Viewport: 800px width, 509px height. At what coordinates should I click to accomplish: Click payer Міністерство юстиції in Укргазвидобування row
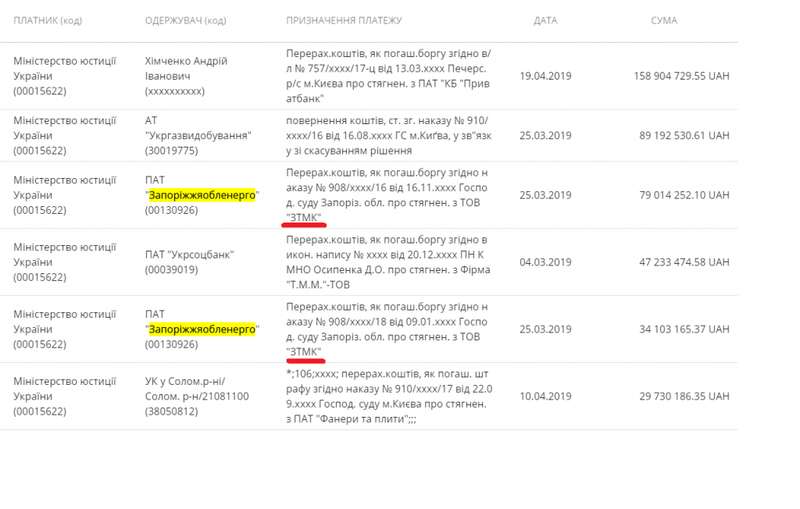65,136
